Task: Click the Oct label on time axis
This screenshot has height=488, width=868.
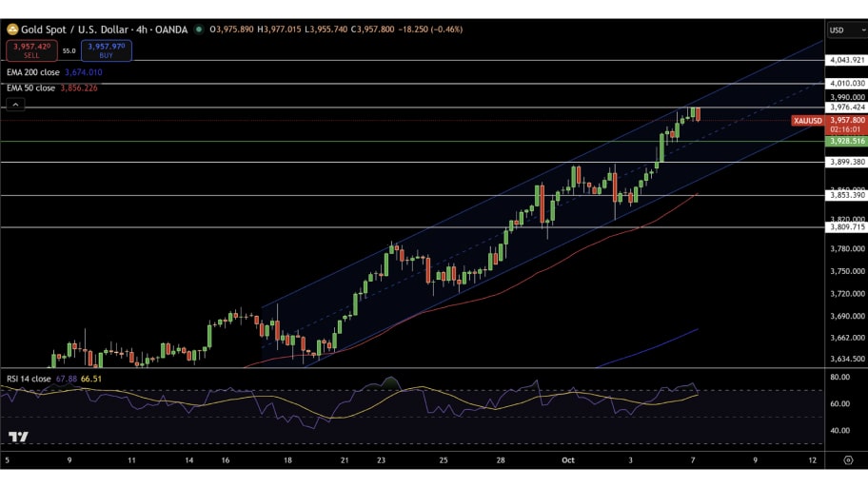Action: coord(568,459)
